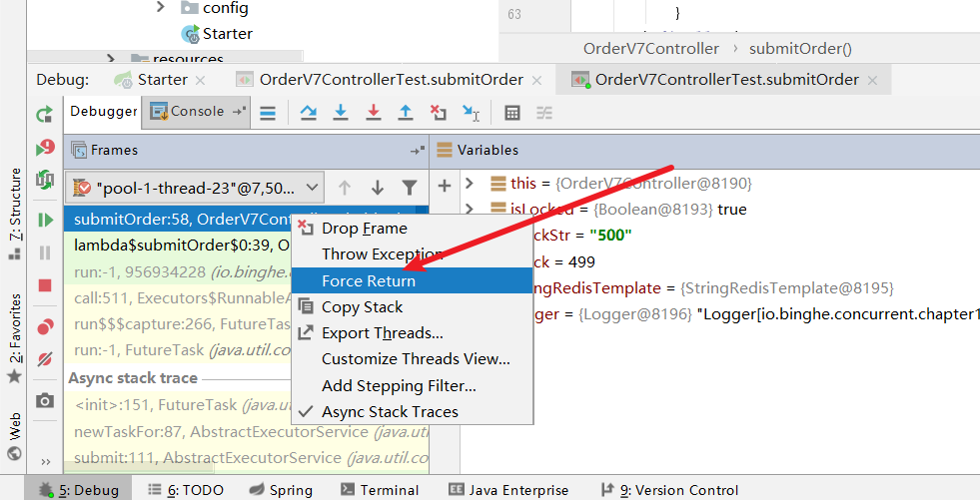Image resolution: width=980 pixels, height=500 pixels.
Task: Choose Copy Stack menu entry
Action: (362, 307)
